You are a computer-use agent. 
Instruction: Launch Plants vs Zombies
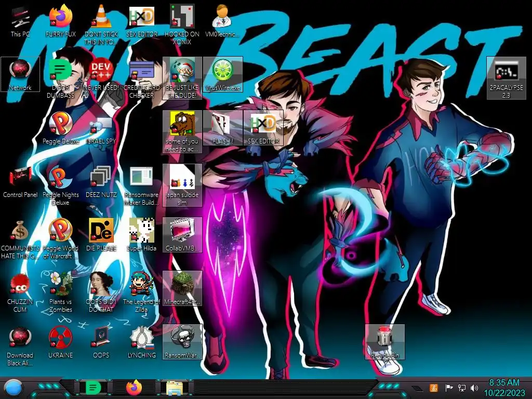click(x=60, y=292)
